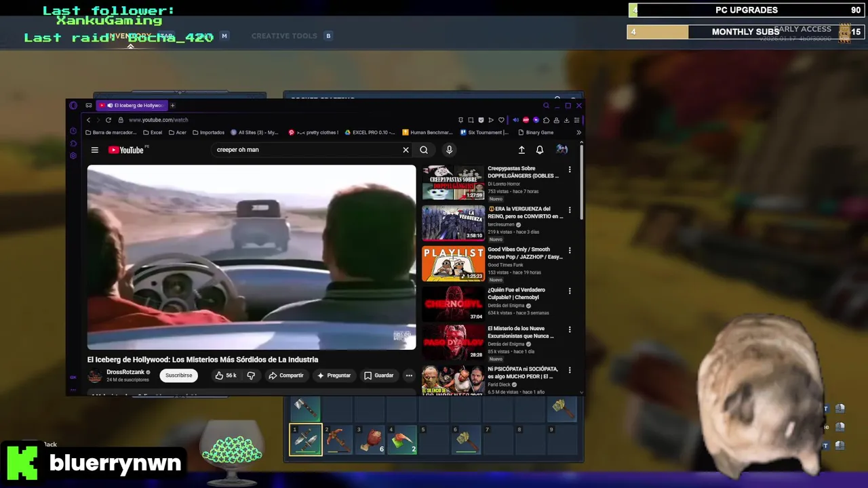Image resolution: width=868 pixels, height=488 pixels.
Task: Click the Suscribirse button
Action: coord(179,375)
